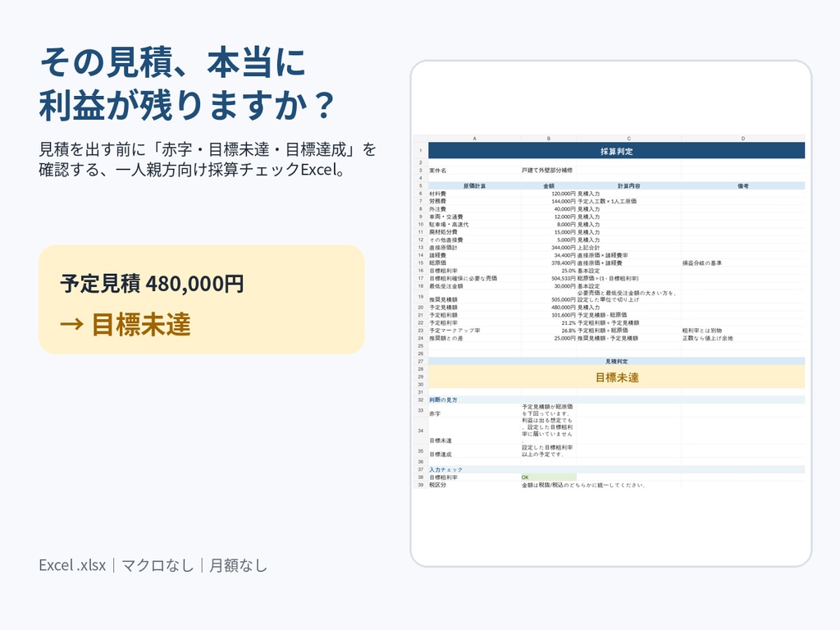Select column A header in the spreadsheet
The width and height of the screenshot is (840, 630).
click(474, 138)
